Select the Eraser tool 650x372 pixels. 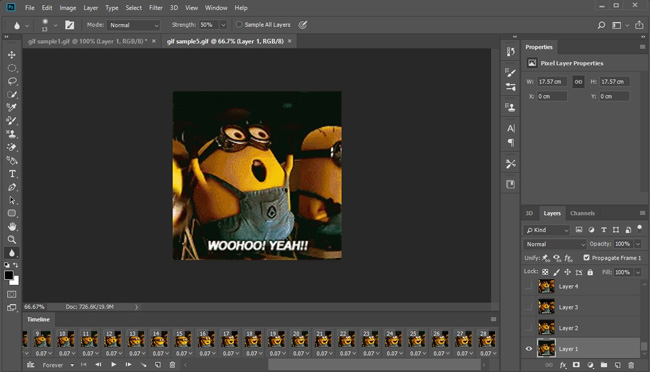coord(12,147)
